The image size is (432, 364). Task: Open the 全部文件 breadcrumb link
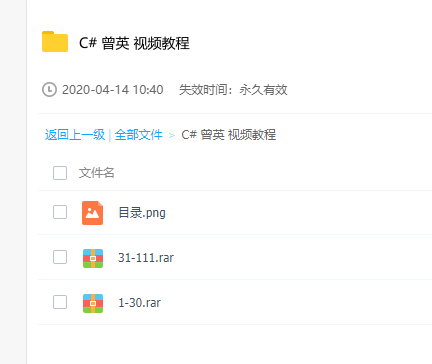(x=138, y=135)
